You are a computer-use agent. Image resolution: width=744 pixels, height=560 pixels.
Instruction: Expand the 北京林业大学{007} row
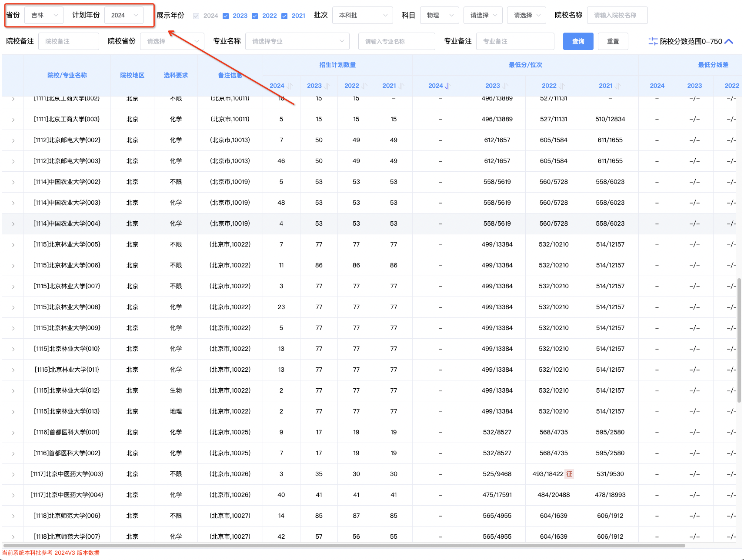(13, 287)
